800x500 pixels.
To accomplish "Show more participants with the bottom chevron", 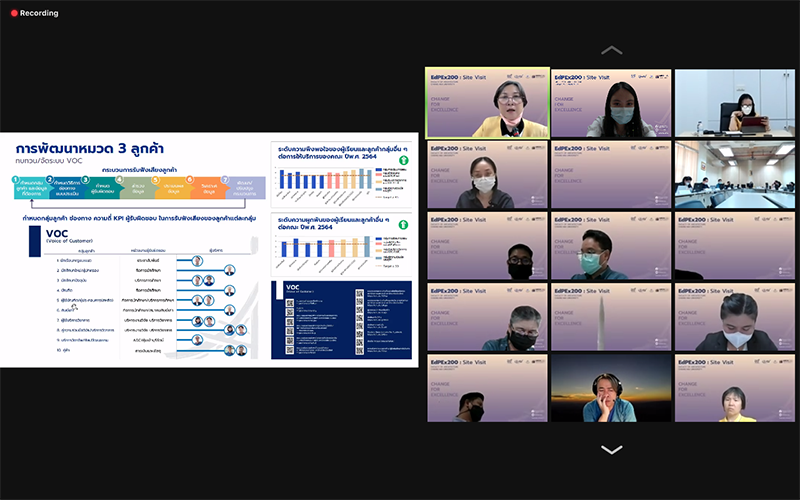I will click(x=610, y=450).
